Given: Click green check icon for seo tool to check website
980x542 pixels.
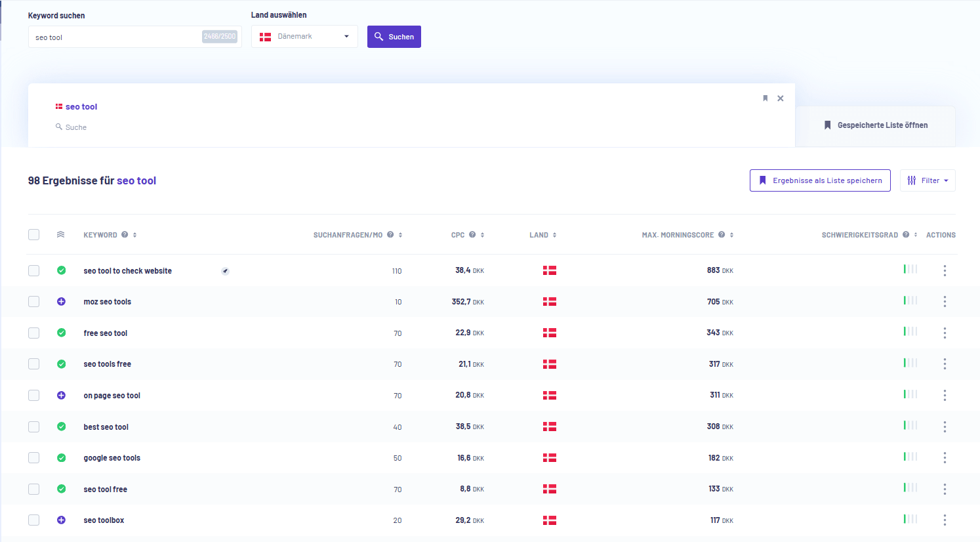Looking at the screenshot, I should point(61,270).
